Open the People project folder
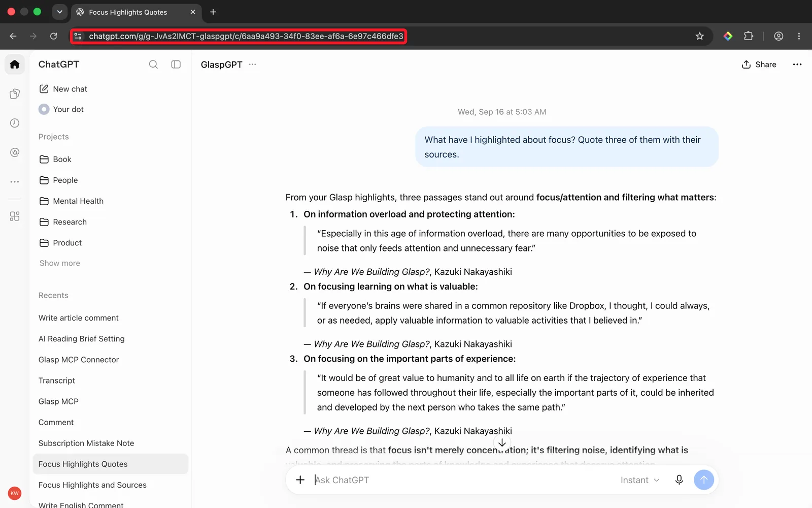The width and height of the screenshot is (812, 508). click(59, 180)
